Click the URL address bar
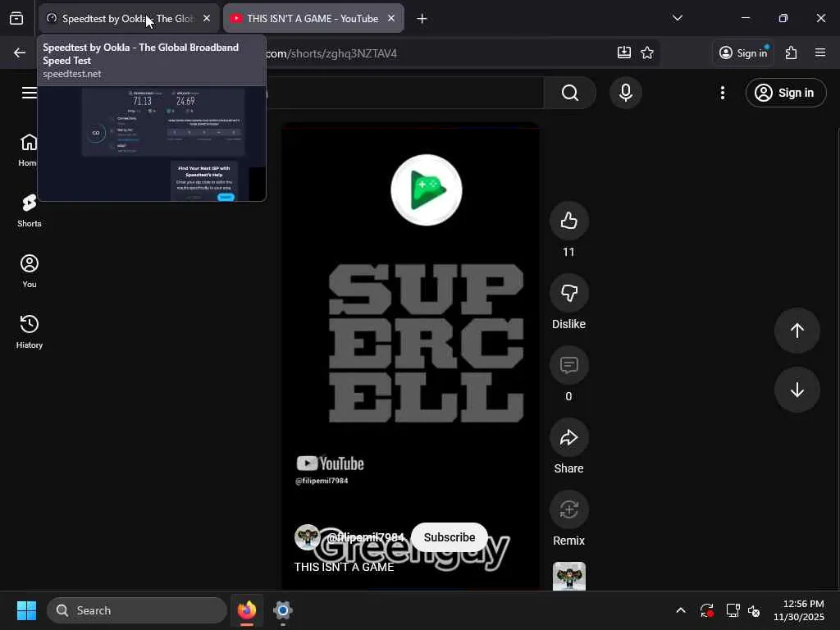 click(x=440, y=53)
